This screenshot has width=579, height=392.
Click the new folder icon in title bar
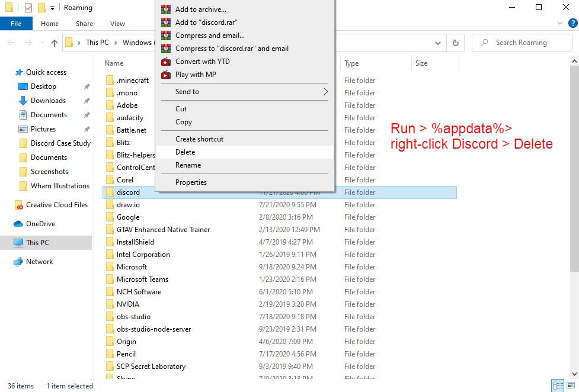41,7
